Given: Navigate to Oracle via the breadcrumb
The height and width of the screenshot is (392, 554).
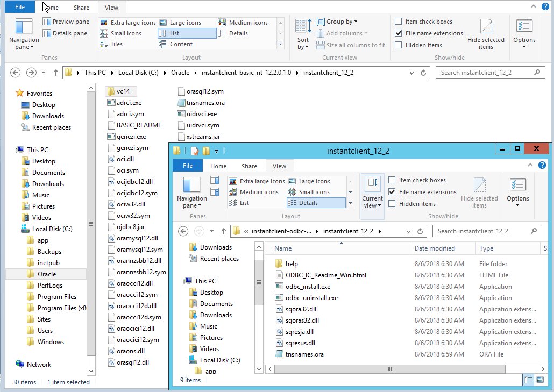Looking at the screenshot, I should tap(180, 72).
